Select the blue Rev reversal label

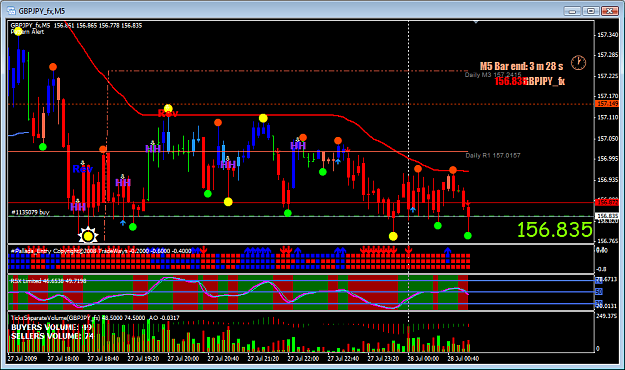83,169
